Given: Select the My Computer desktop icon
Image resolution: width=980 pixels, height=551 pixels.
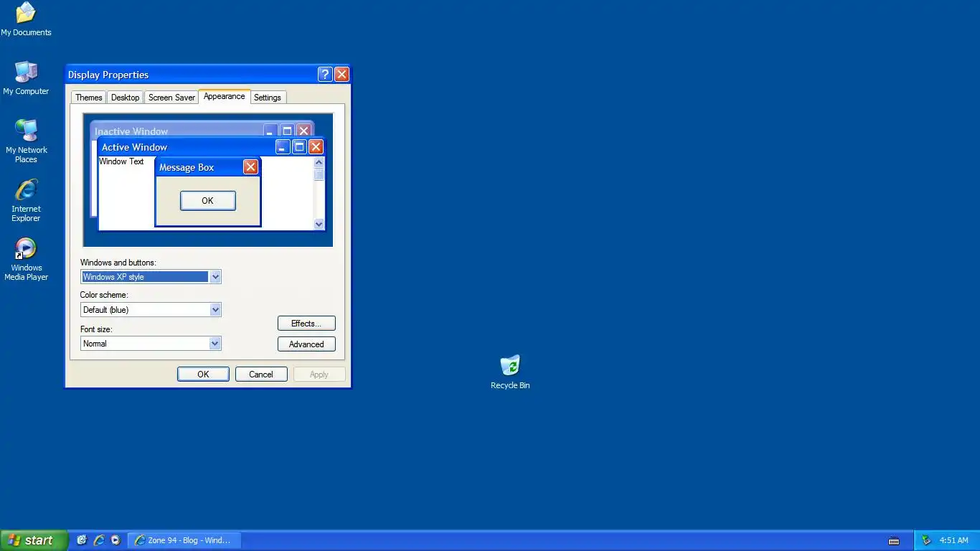Looking at the screenshot, I should [26, 78].
